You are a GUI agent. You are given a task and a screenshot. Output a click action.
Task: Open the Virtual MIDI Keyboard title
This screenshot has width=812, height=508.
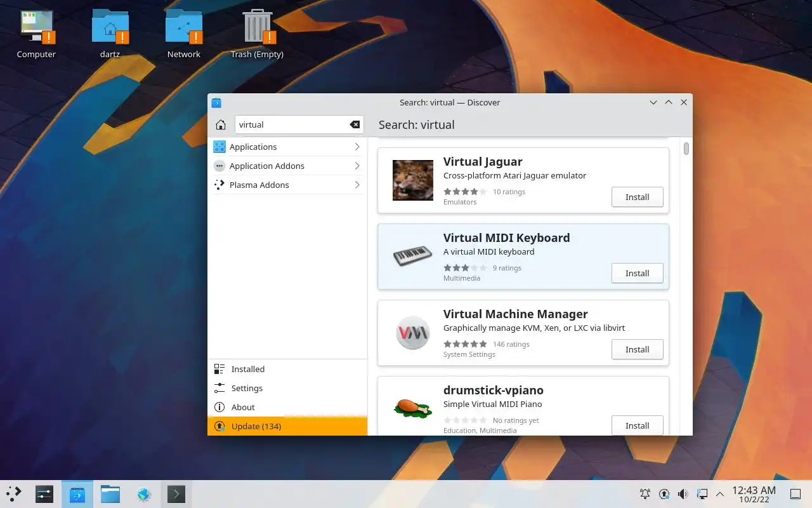pyautogui.click(x=506, y=237)
